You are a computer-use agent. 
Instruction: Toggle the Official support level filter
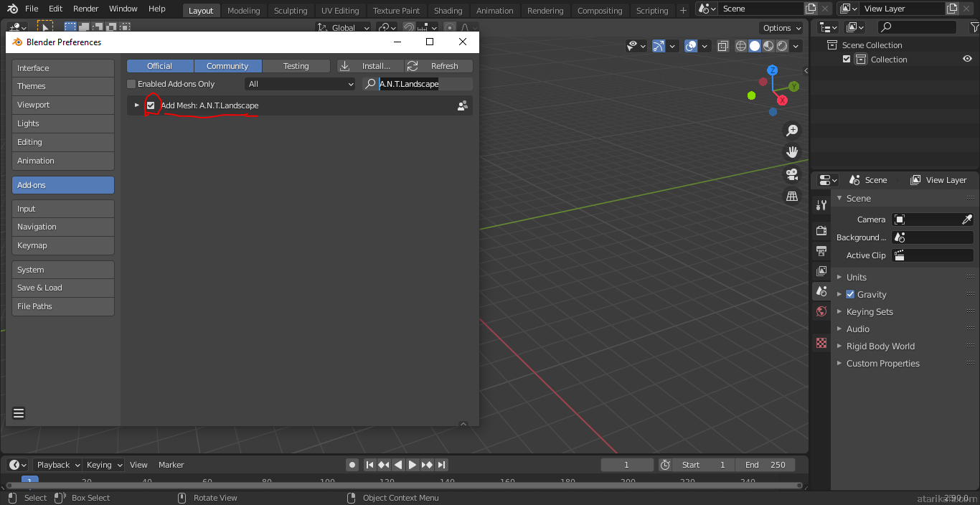click(160, 66)
